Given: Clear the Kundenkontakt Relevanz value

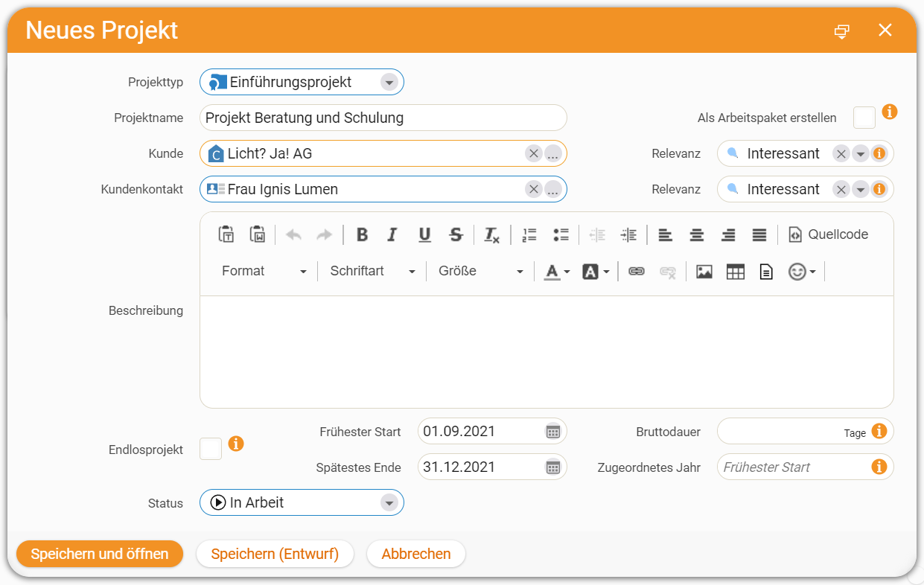Looking at the screenshot, I should pos(841,189).
